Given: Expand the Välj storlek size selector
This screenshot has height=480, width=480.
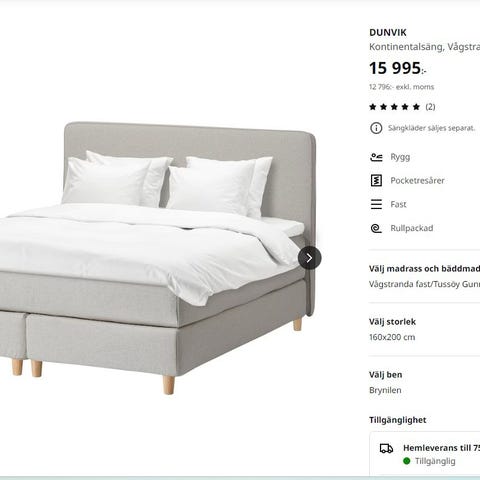Looking at the screenshot, I should (x=424, y=329).
